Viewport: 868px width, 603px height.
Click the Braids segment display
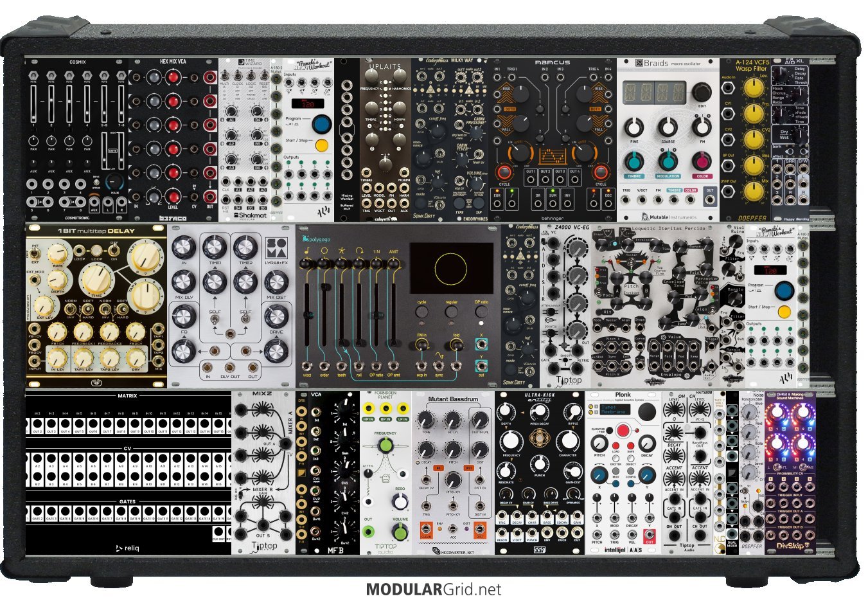point(654,93)
